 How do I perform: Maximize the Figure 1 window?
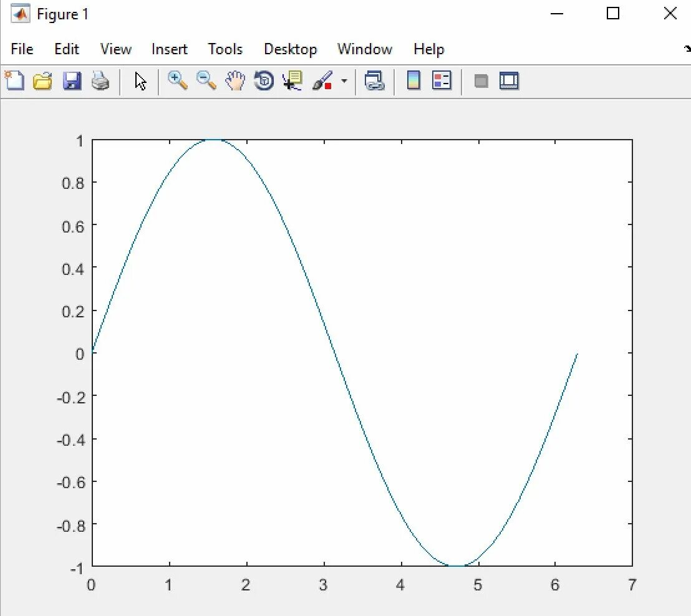(x=613, y=13)
